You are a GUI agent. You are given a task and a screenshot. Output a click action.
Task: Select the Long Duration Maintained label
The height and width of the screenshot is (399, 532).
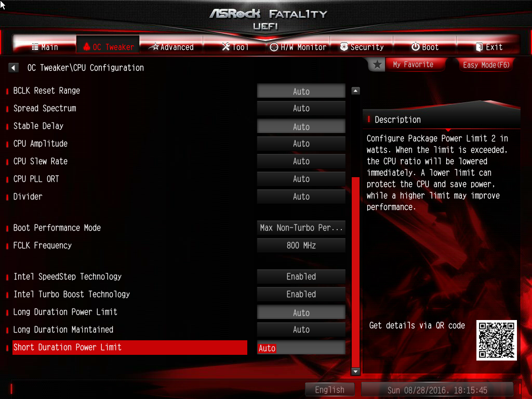coord(63,329)
